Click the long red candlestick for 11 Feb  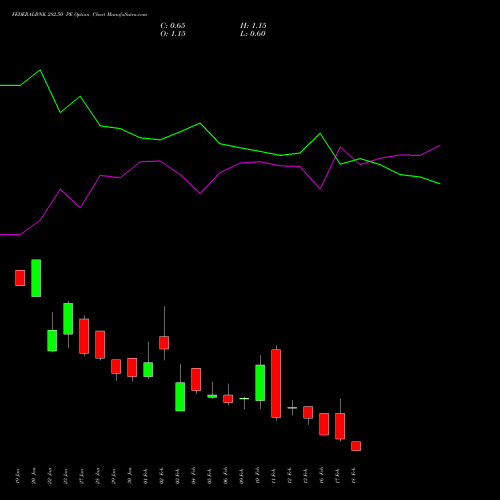[276, 383]
